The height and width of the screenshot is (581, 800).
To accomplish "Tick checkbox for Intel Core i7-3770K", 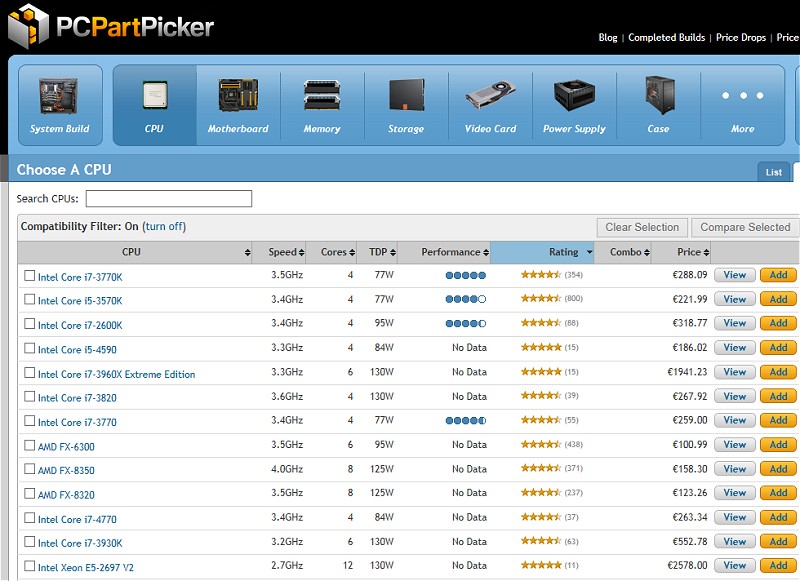I will [30, 275].
